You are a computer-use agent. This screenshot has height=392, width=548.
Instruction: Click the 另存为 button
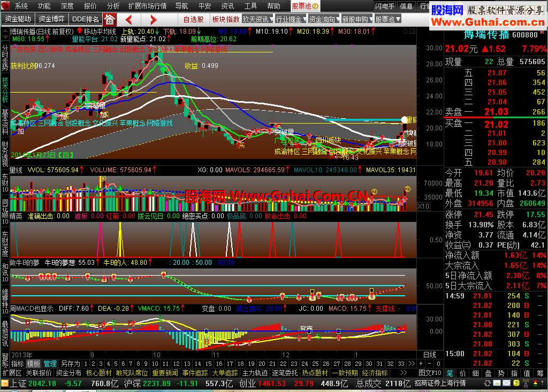(x=70, y=364)
